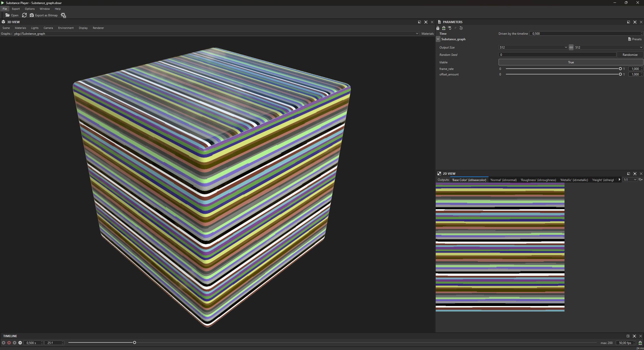
Task: Click the parameters lock icon
Action: [x=438, y=28]
